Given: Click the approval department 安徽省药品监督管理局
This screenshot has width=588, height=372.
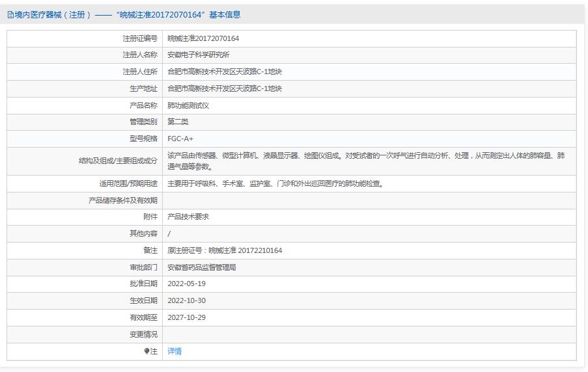Looking at the screenshot, I should click(x=201, y=267).
